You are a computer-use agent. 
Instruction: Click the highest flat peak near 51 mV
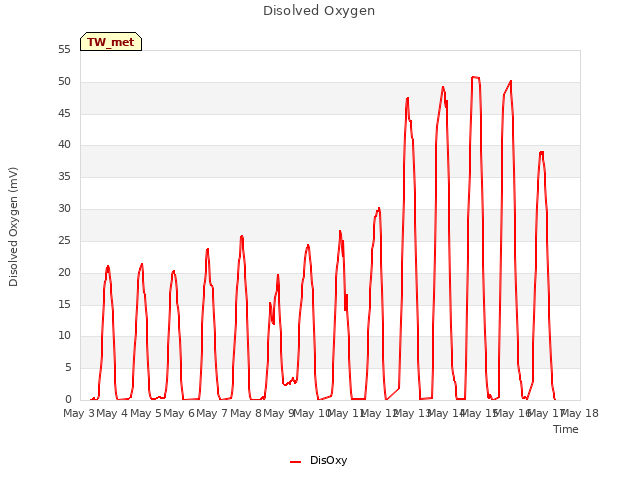(476, 77)
